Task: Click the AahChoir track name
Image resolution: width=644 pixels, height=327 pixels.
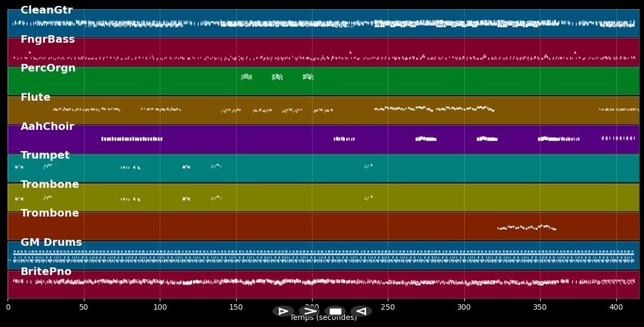Action: [47, 127]
